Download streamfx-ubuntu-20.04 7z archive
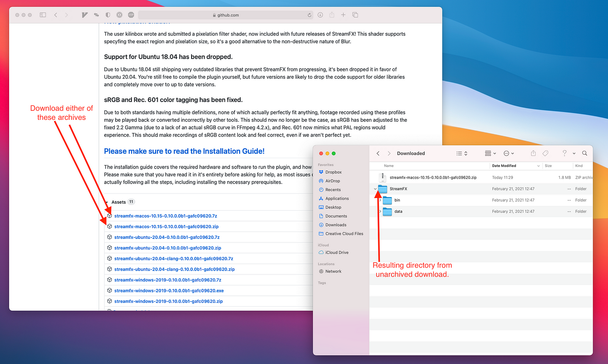 [x=167, y=237]
